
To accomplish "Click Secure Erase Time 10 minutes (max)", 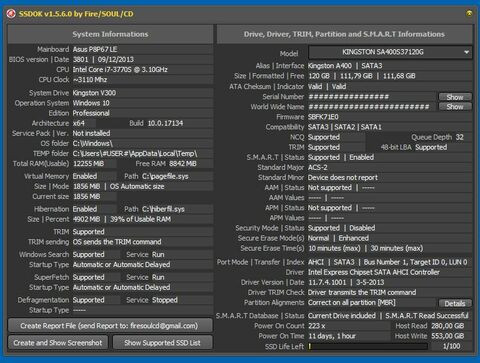I will [x=334, y=248].
